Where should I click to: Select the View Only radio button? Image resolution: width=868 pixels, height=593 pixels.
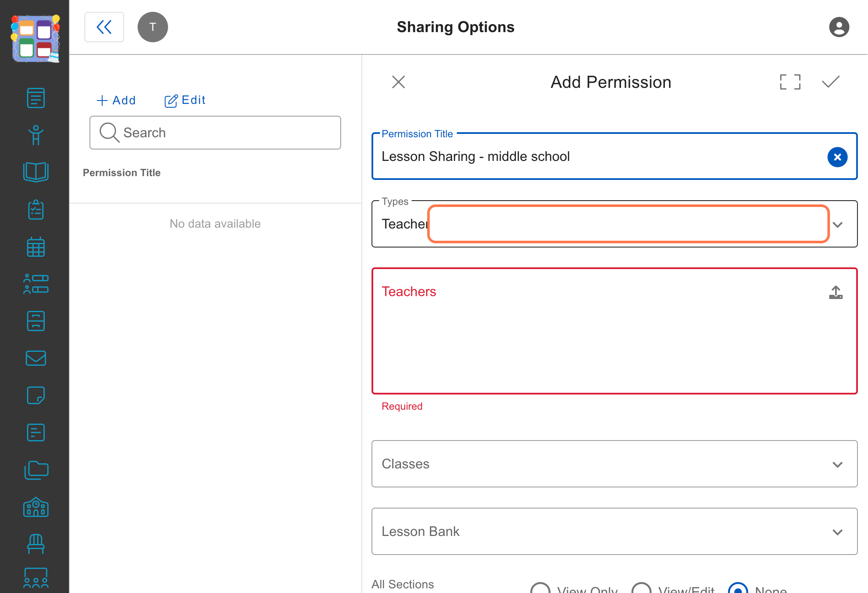coord(540,589)
